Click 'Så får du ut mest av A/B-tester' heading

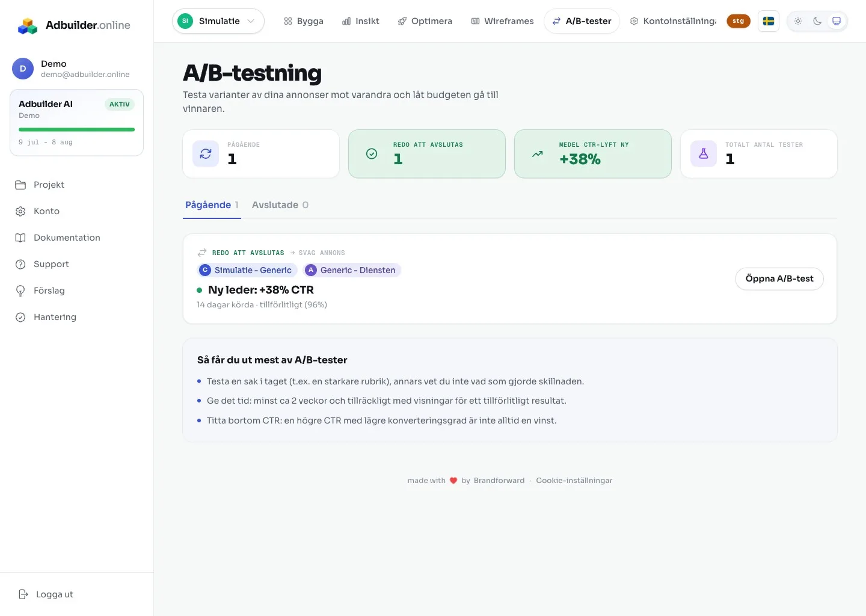point(272,360)
